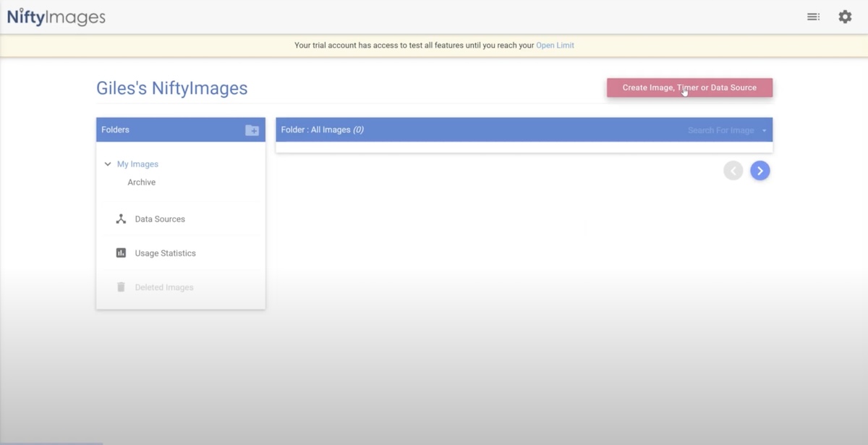Select the My Images folder
Viewport: 868px width, 445px height.
[x=137, y=164]
